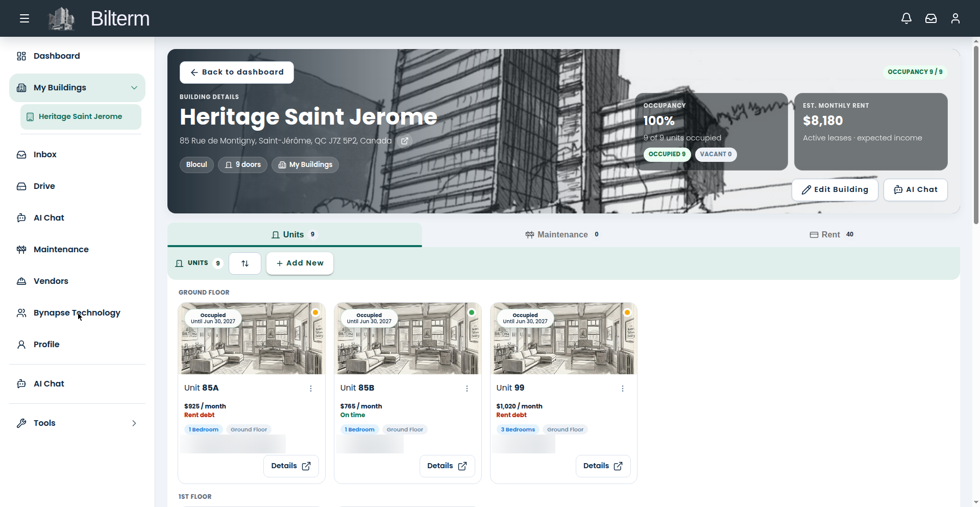Image resolution: width=980 pixels, height=507 pixels.
Task: Switch to the Rent tab
Action: point(831,235)
